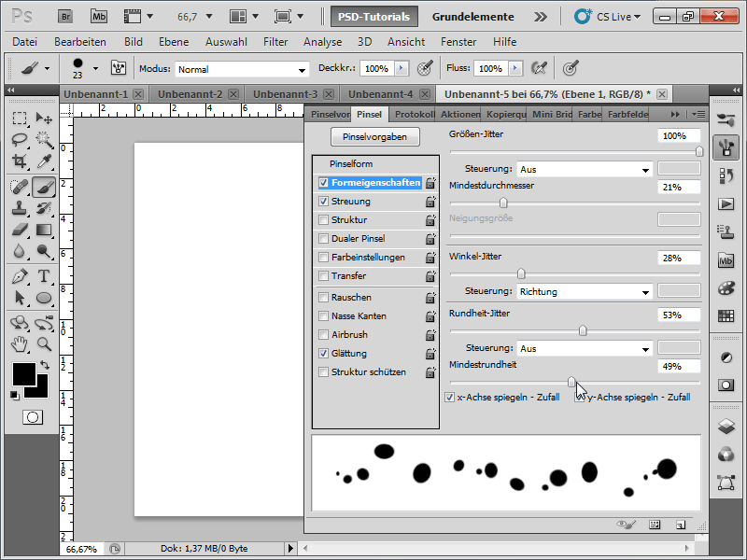Uncheck the Formeigenschaften checkbox
The width and height of the screenshot is (747, 560).
click(323, 182)
